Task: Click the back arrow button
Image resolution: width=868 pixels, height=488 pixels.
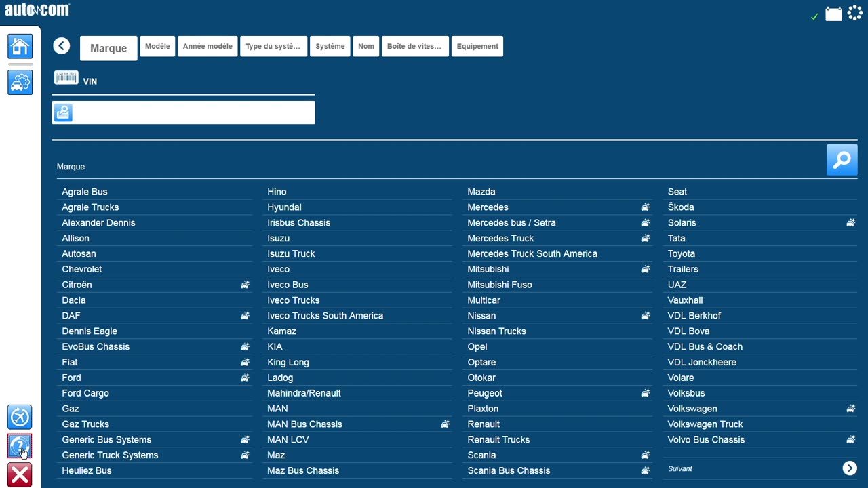Action: tap(62, 45)
